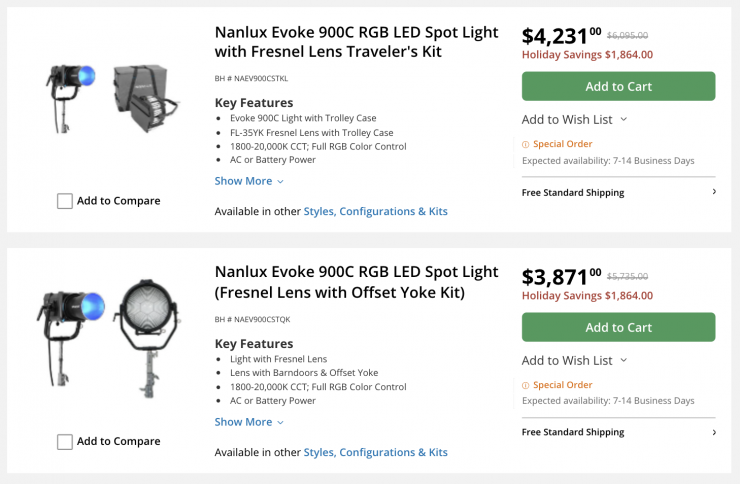The height and width of the screenshot is (484, 740).
Task: Click Free Standard Shipping arrow on first product
Action: click(713, 192)
